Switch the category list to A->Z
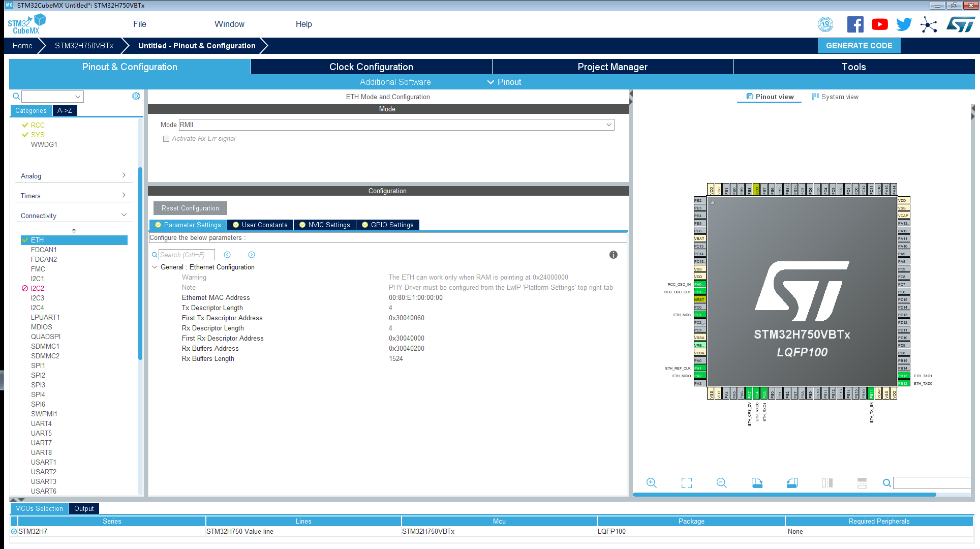Screen dimensions: 980x549 coord(65,110)
